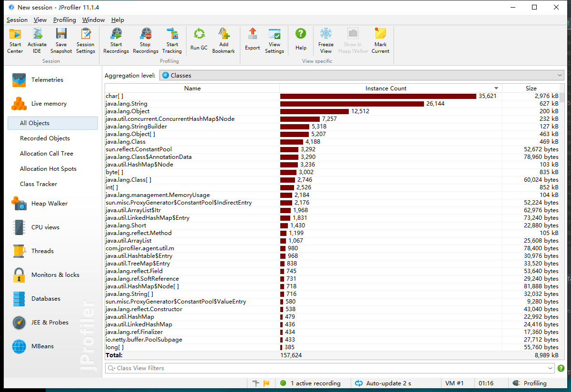
Task: Click the Export toolbar icon
Action: coord(253,39)
